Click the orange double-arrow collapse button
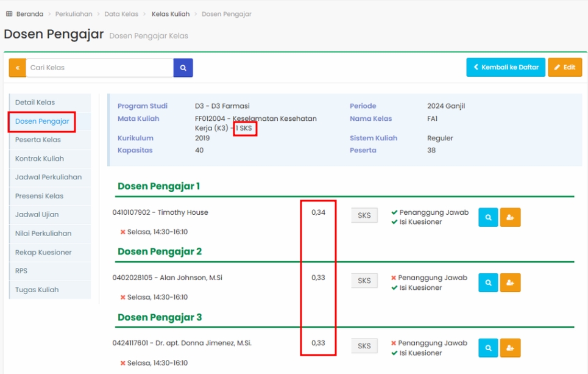This screenshot has height=374, width=588. click(x=17, y=68)
